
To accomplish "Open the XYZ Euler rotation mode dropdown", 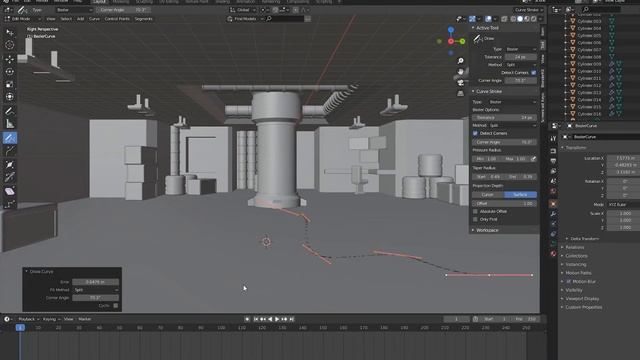I will point(623,204).
